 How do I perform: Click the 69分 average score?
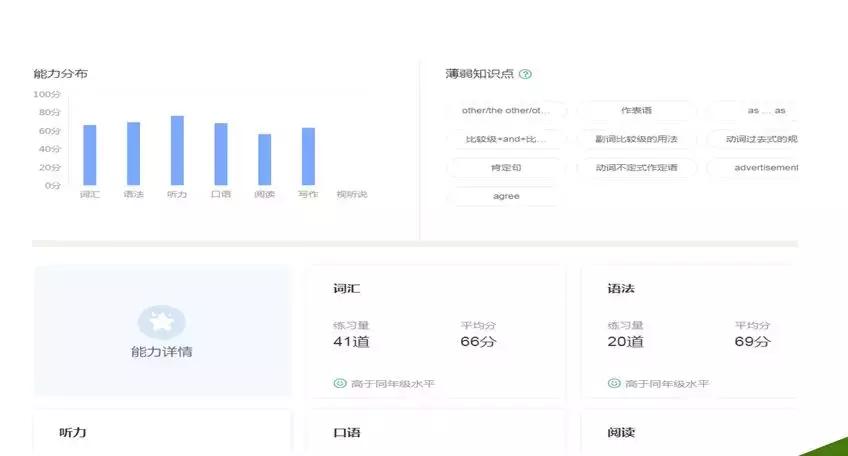click(x=752, y=341)
